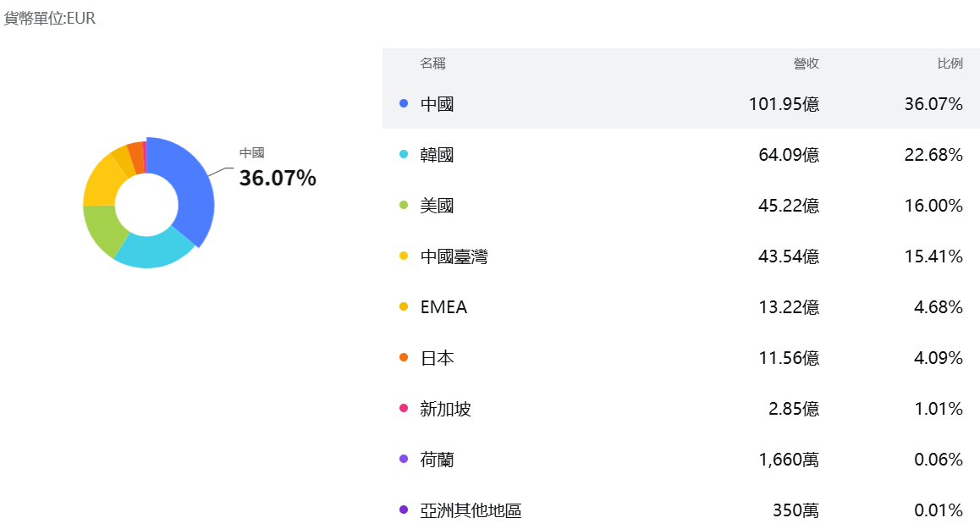The width and height of the screenshot is (980, 529).
Task: Click the yellow dot beside 中國臺灣
Action: pos(404,256)
